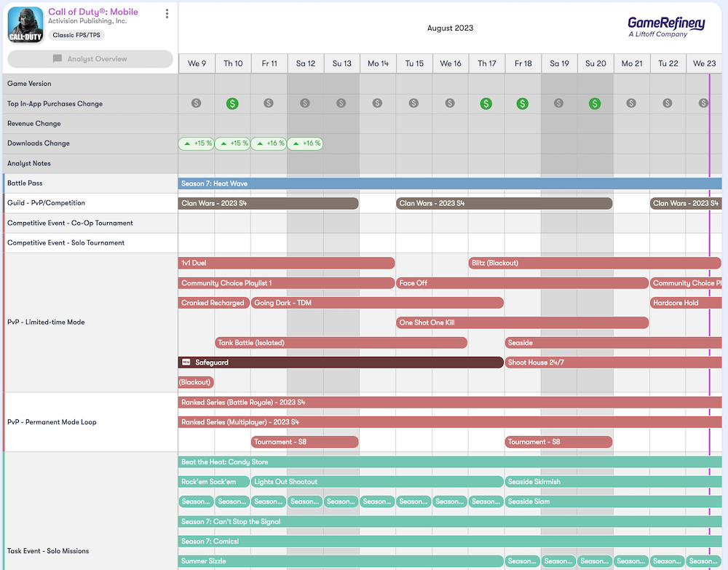Click the Call of Duty game icon
728x570 pixels.
pos(25,25)
